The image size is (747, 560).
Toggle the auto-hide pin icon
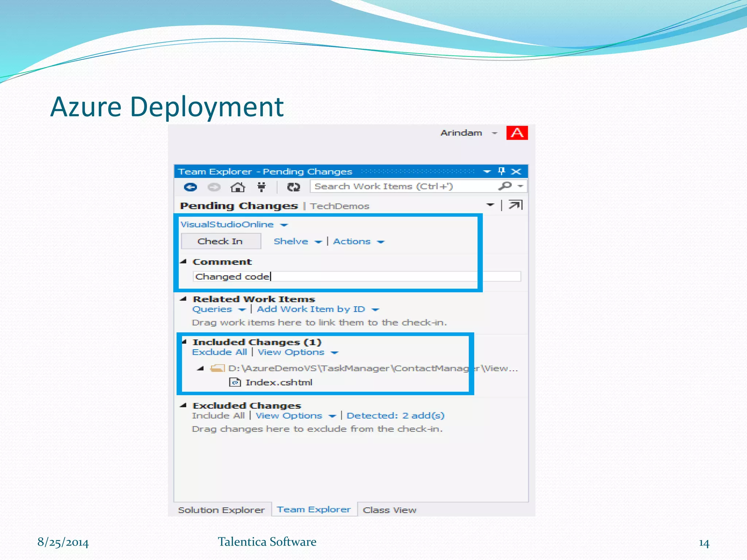tap(502, 171)
